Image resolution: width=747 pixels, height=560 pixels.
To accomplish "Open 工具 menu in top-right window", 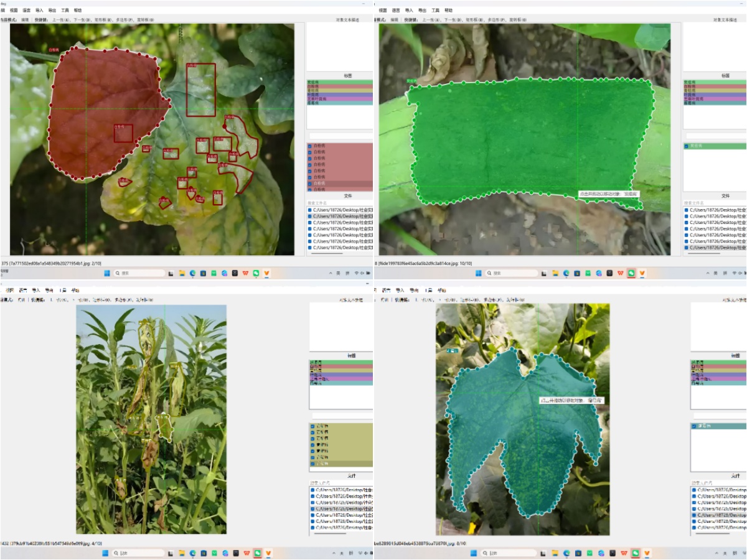I will click(x=436, y=11).
